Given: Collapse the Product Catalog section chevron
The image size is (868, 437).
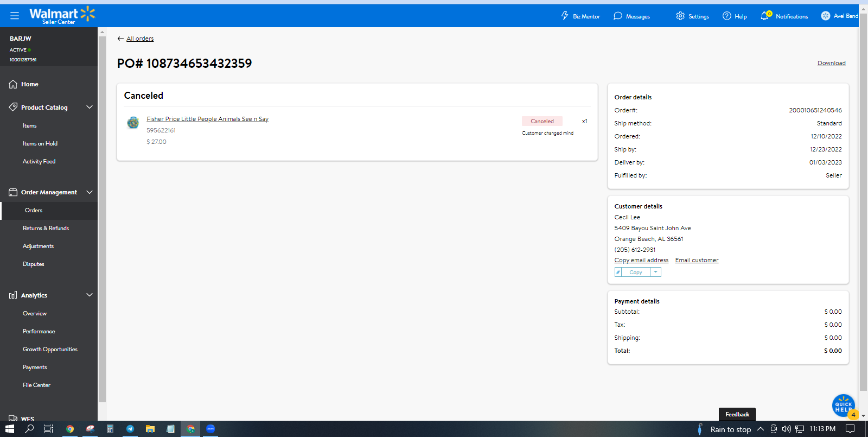Looking at the screenshot, I should pyautogui.click(x=90, y=107).
